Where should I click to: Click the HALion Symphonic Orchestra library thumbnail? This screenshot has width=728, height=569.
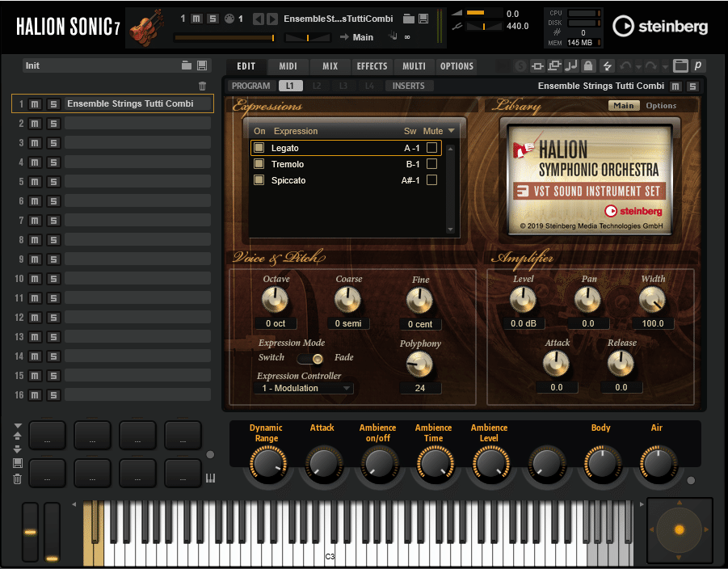coord(590,180)
